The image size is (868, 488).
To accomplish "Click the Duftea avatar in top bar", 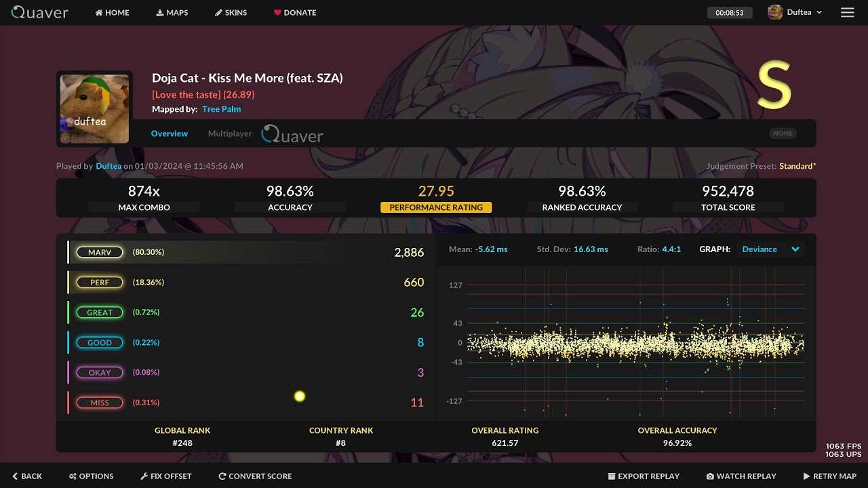I will (x=775, y=12).
